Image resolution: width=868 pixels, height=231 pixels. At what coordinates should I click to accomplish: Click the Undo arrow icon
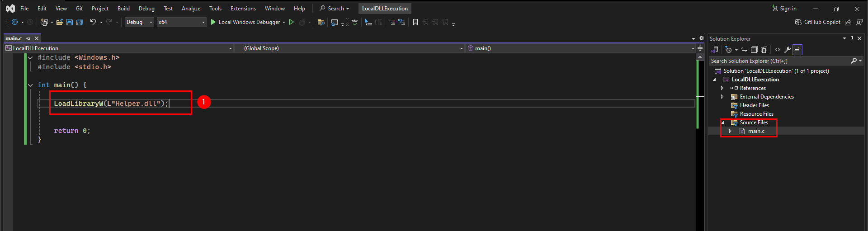[93, 22]
